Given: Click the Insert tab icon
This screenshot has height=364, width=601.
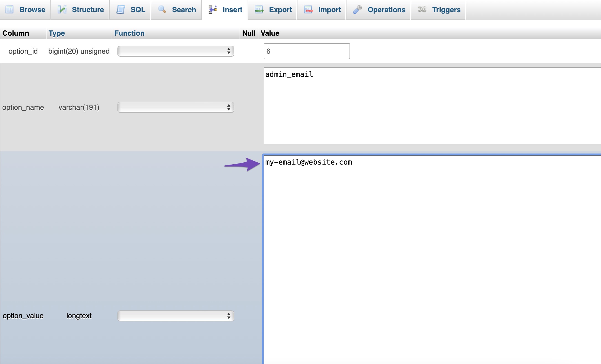Looking at the screenshot, I should pos(212,9).
